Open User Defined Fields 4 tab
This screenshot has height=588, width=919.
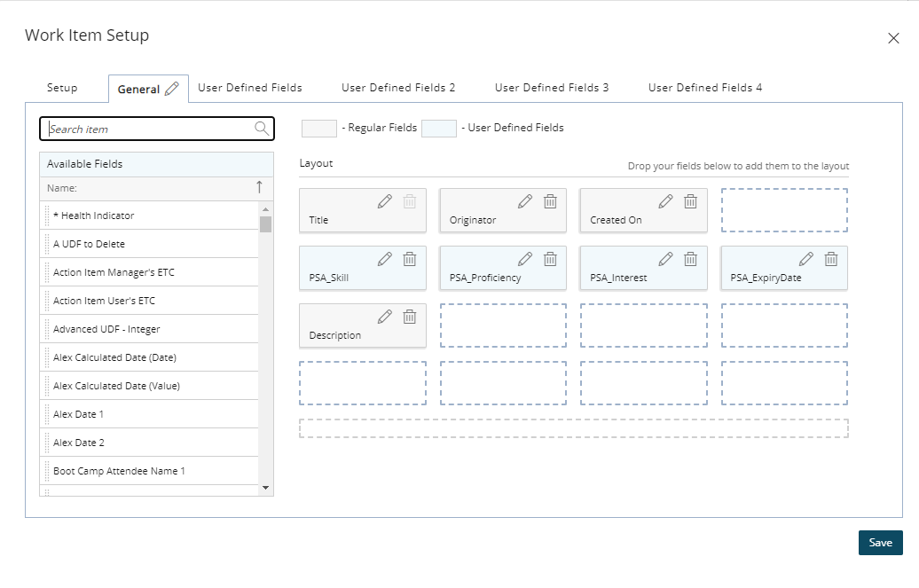click(705, 88)
